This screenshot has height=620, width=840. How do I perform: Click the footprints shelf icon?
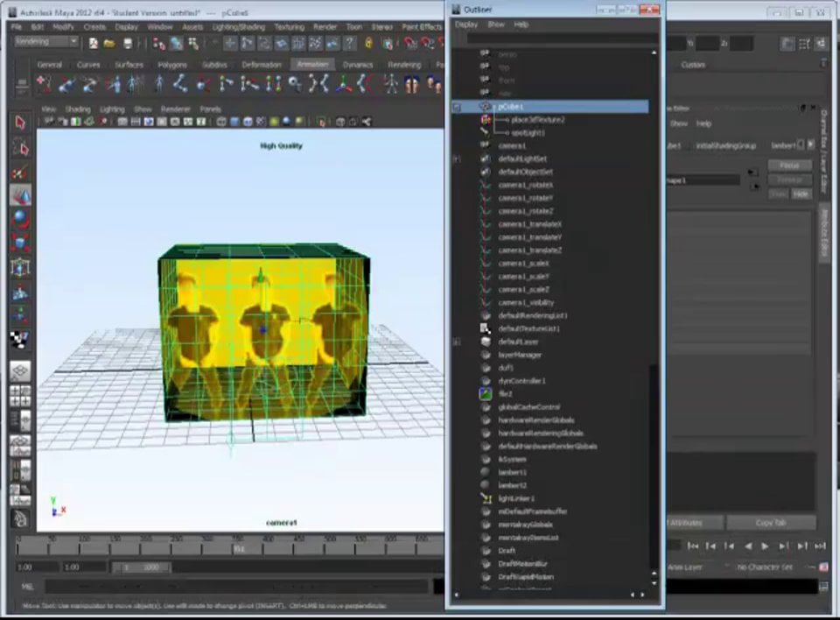[x=411, y=84]
